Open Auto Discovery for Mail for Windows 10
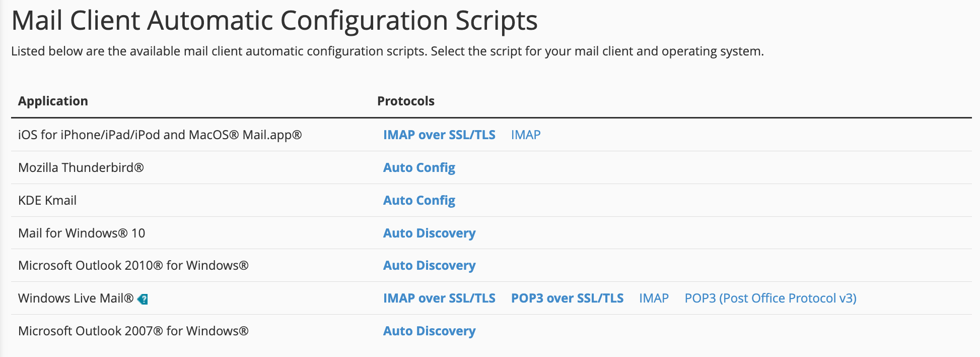Viewport: 980px width, 357px height. [x=429, y=233]
